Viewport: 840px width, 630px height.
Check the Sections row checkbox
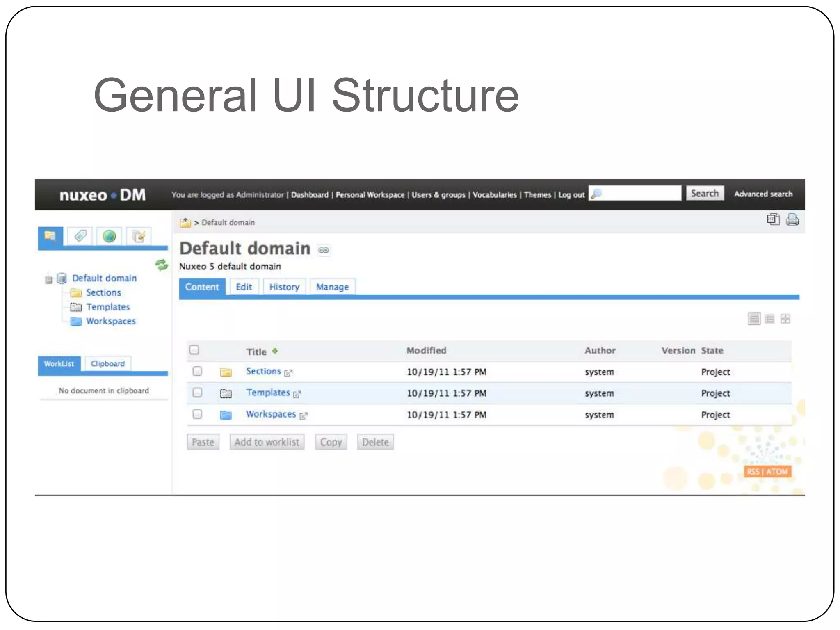197,371
